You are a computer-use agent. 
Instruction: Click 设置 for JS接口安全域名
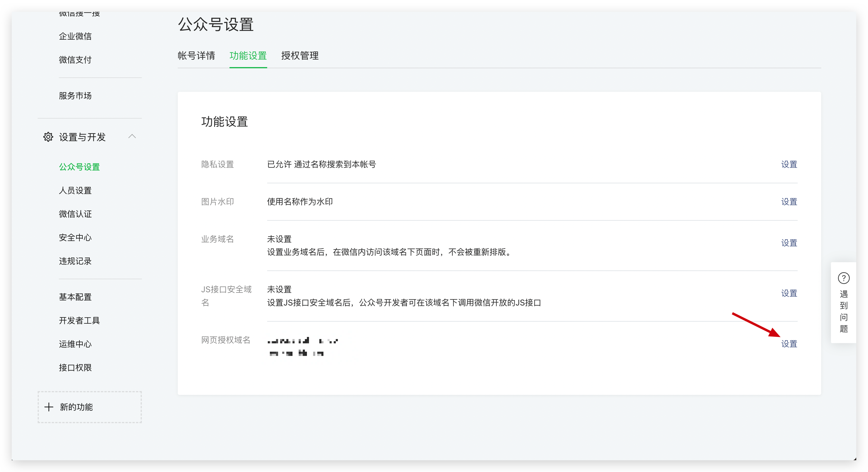coord(789,293)
